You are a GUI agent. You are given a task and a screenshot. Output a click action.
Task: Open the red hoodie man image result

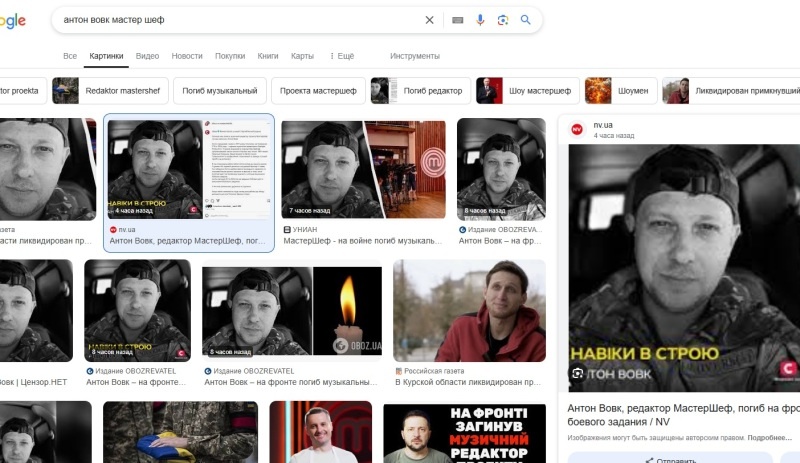point(469,310)
